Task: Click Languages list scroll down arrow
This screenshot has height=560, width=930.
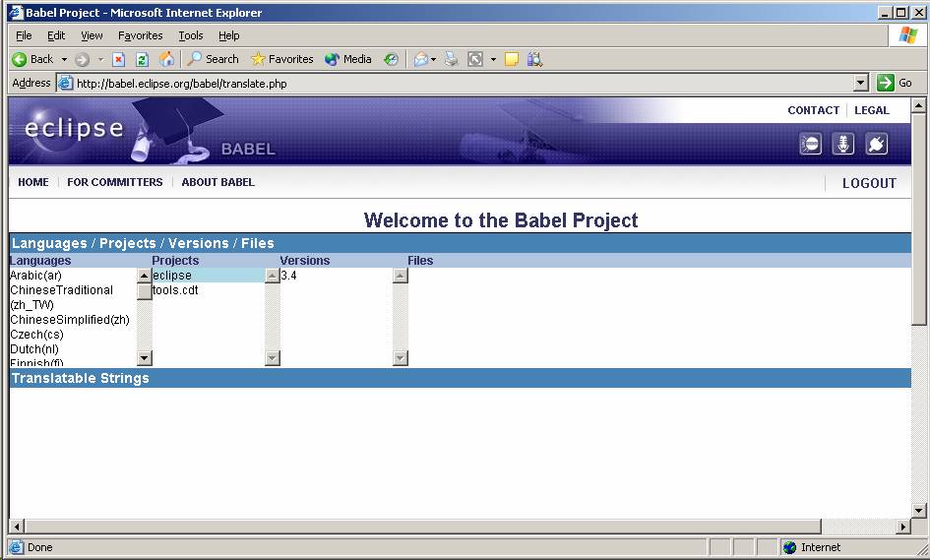Action: pyautogui.click(x=144, y=357)
